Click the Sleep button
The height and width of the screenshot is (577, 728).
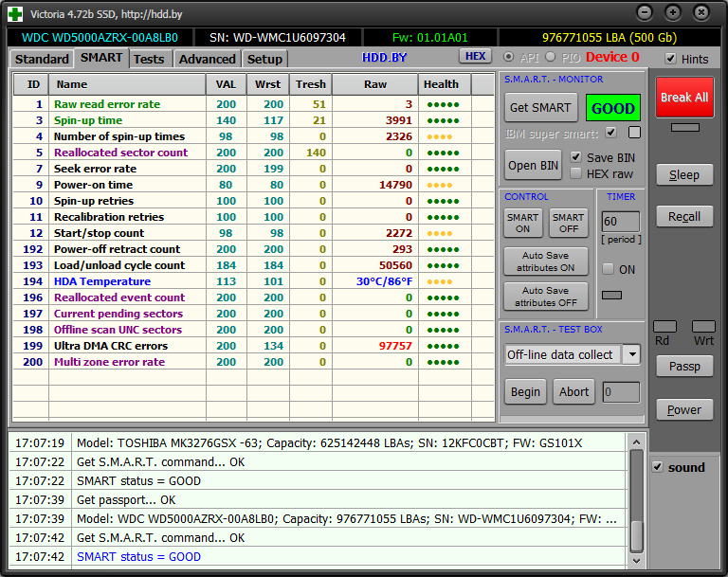click(684, 175)
